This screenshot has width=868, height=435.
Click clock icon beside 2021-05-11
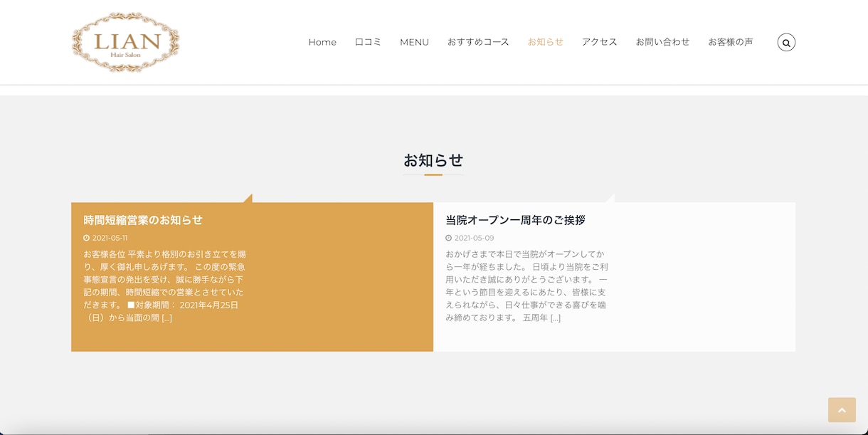[87, 239]
